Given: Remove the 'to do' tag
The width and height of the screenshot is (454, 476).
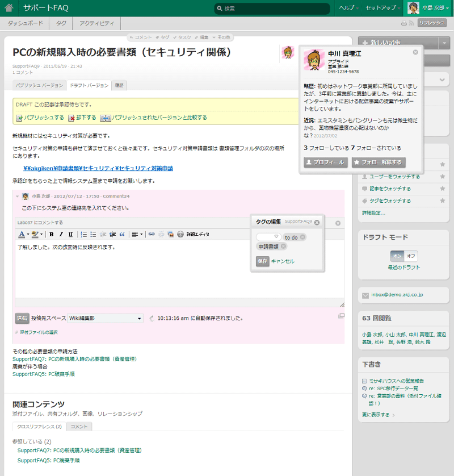Looking at the screenshot, I should pos(302,237).
